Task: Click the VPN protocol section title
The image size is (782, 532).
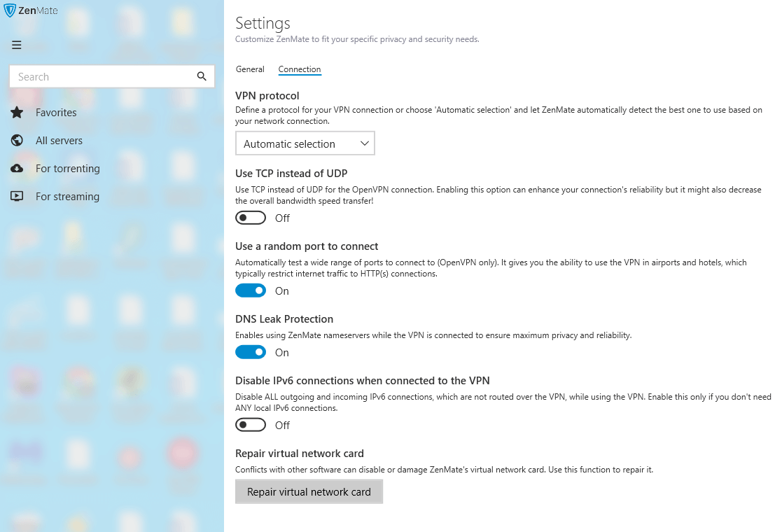Action: point(267,96)
